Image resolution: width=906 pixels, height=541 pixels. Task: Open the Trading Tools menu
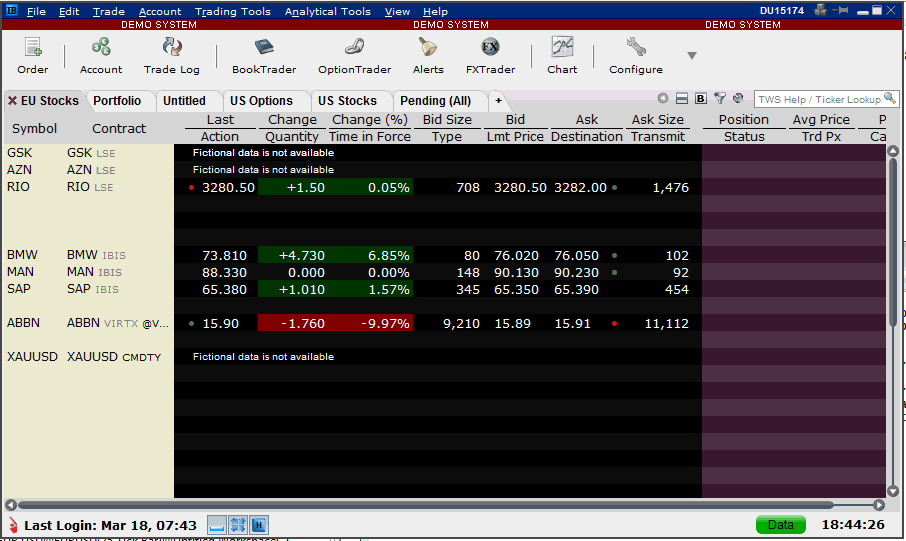pos(233,11)
